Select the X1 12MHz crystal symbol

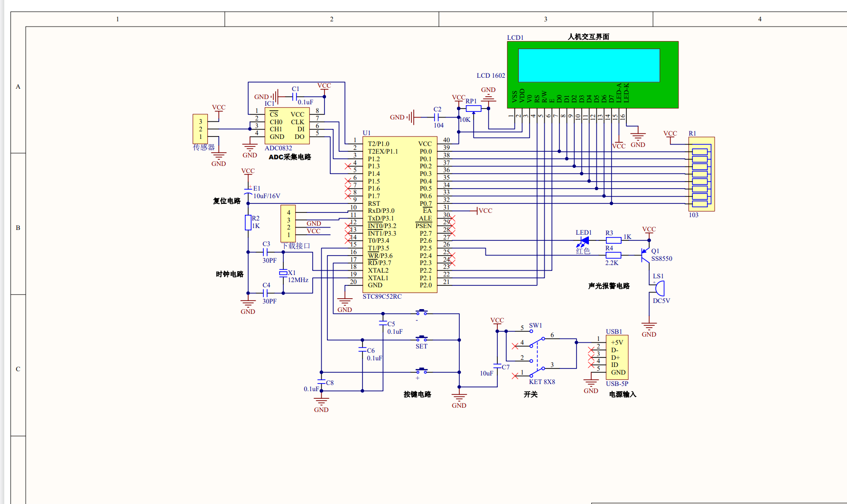point(283,273)
